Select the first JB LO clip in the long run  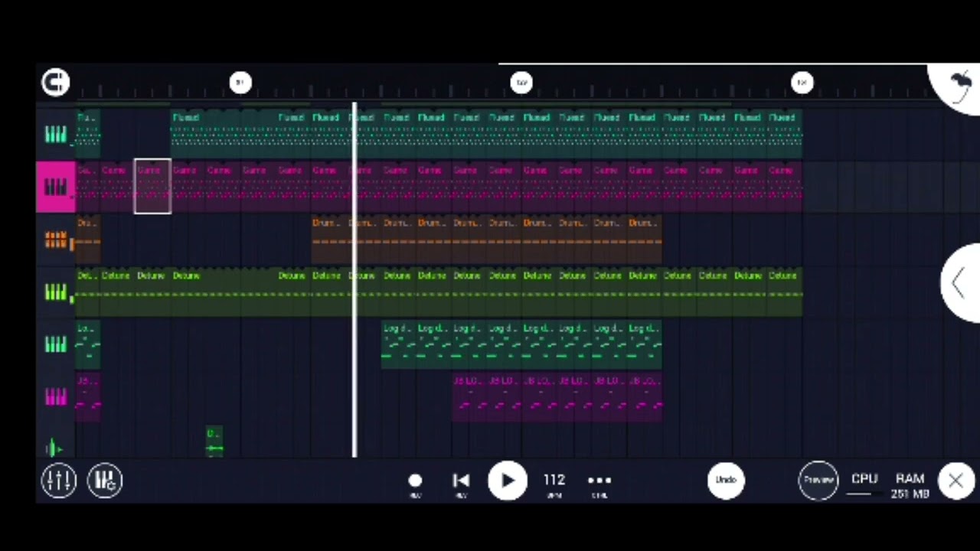[x=469, y=397]
